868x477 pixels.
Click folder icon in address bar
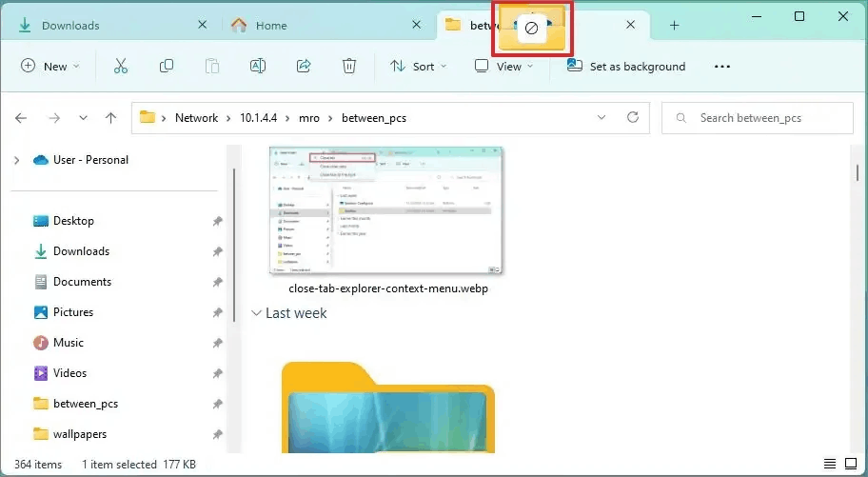(x=148, y=117)
